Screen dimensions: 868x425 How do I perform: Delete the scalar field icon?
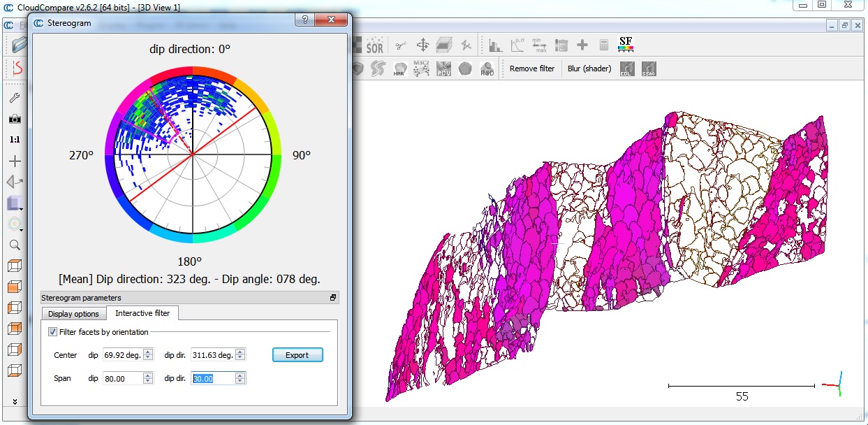561,45
